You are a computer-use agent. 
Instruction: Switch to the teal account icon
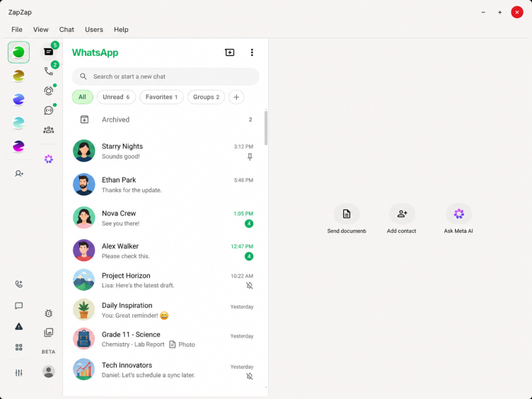[x=18, y=123]
